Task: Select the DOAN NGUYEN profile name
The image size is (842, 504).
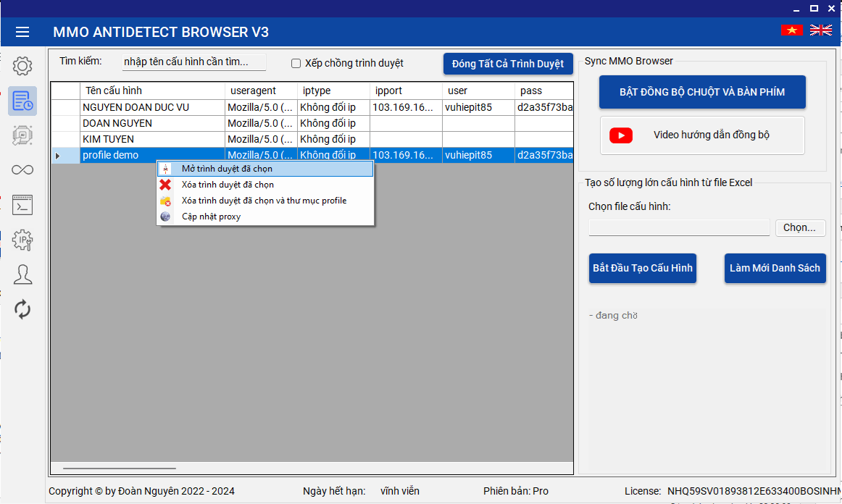Action: pyautogui.click(x=152, y=123)
